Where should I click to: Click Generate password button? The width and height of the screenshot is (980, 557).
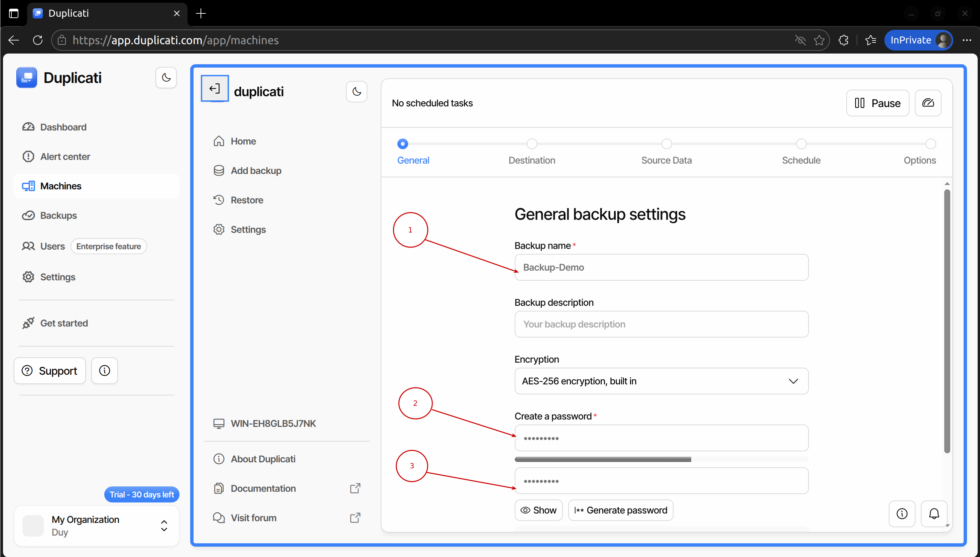[x=620, y=510]
